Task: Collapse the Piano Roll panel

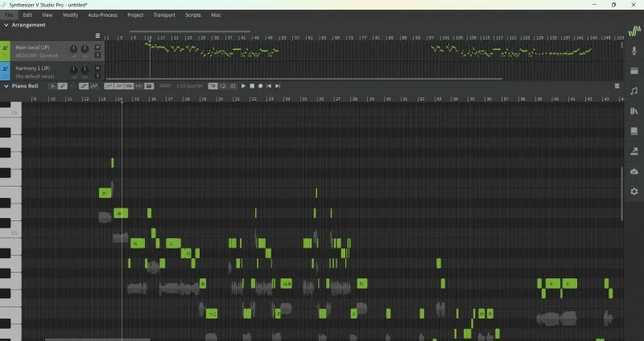Action: point(6,86)
